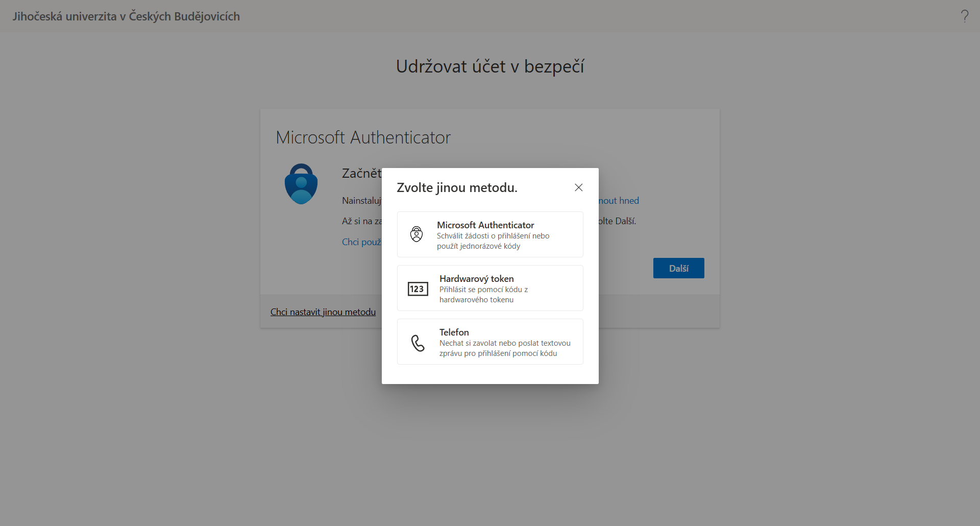Click the 'Chci použ…' link behind dialog

[x=361, y=242]
